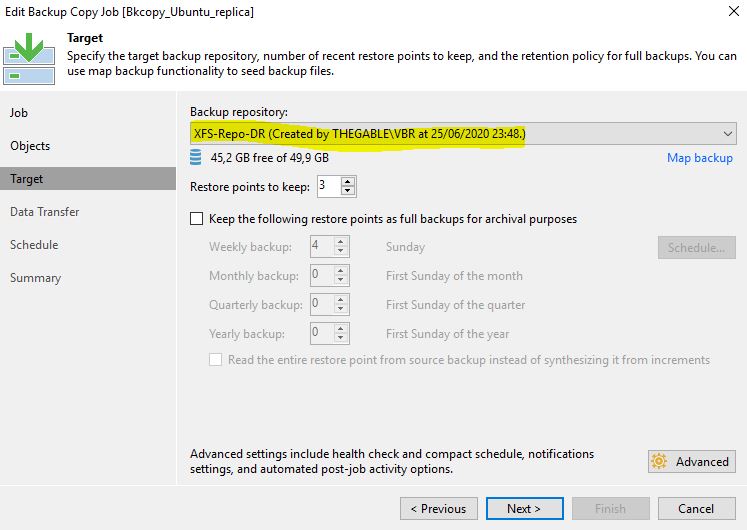747x530 pixels.
Task: Click the Map backup link
Action: point(699,158)
